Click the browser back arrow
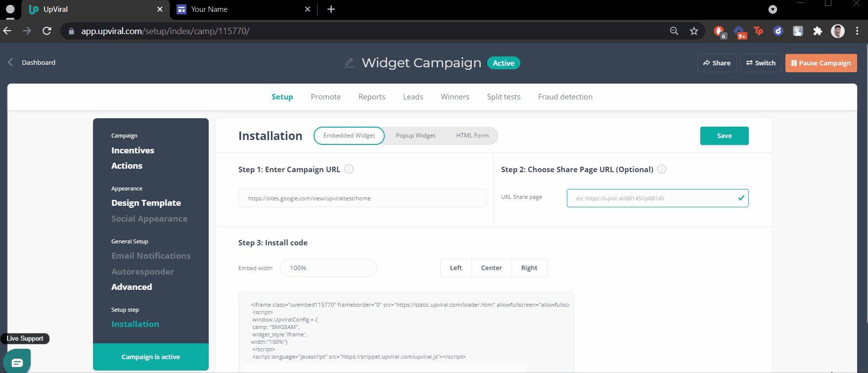The width and height of the screenshot is (868, 373). [7, 31]
